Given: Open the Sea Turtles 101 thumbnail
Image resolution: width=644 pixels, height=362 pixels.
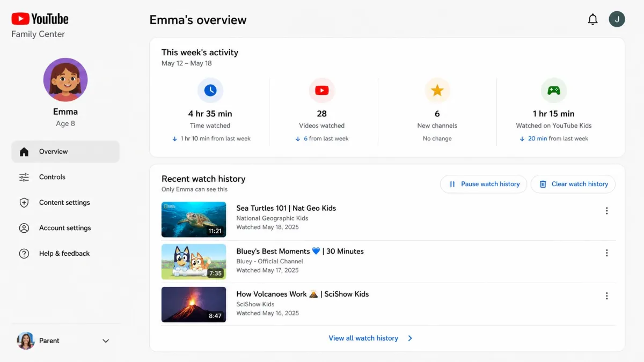Looking at the screenshot, I should pos(194,219).
